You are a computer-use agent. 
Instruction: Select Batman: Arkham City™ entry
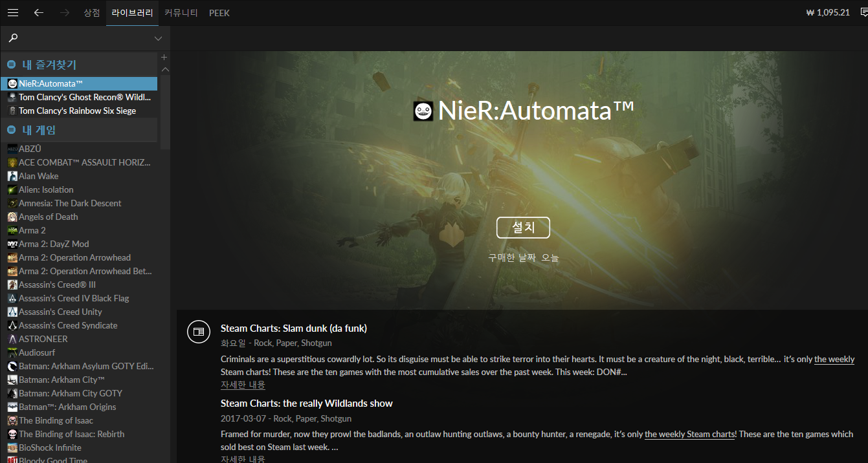79,380
